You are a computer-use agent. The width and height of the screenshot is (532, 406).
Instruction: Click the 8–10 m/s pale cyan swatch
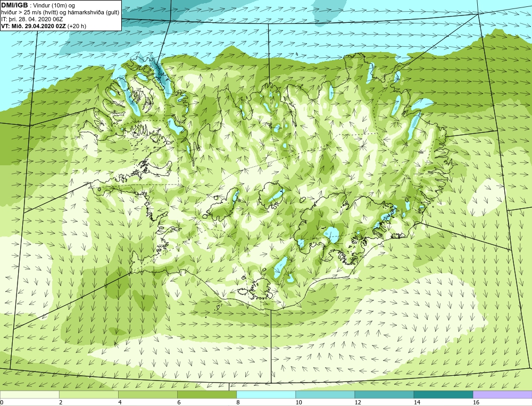tap(266, 394)
